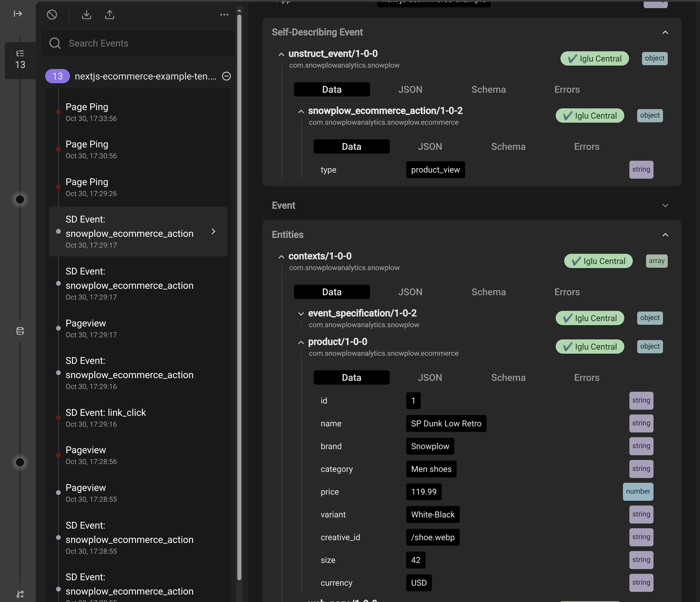Open the three-dots more options menu
The width and height of the screenshot is (700, 602).
click(x=224, y=15)
